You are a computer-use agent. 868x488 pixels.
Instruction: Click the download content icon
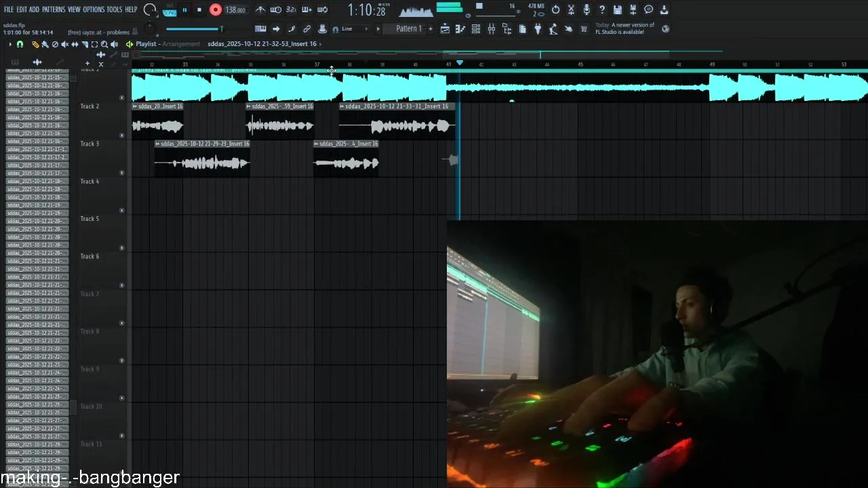664,10
